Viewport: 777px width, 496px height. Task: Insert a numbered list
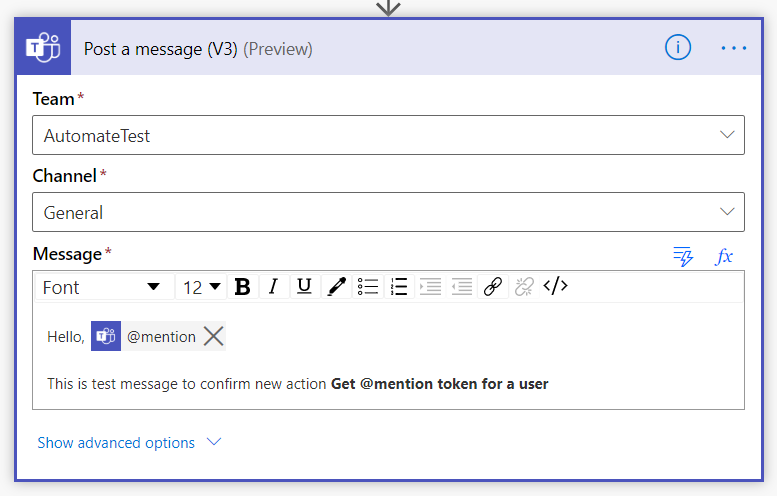[399, 287]
